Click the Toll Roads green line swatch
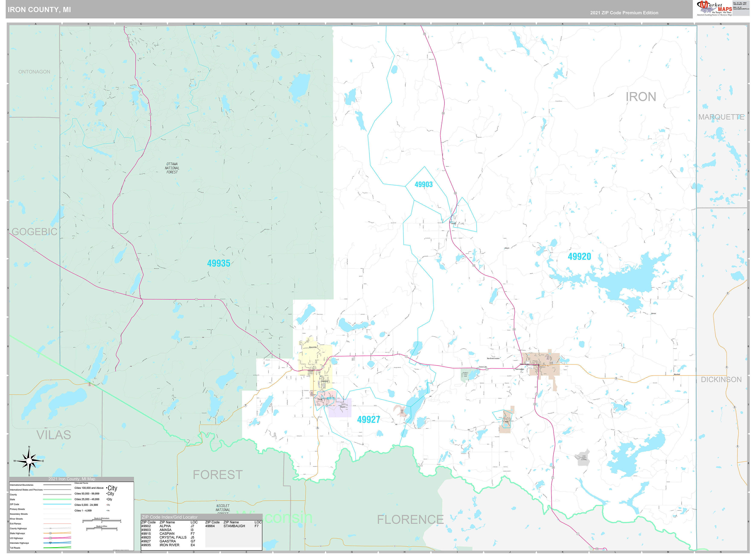The image size is (756, 554). [x=57, y=548]
